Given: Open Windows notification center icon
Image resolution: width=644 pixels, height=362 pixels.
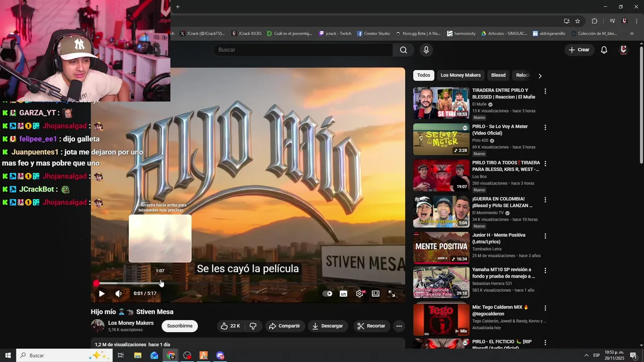Looking at the screenshot, I should [633, 355].
